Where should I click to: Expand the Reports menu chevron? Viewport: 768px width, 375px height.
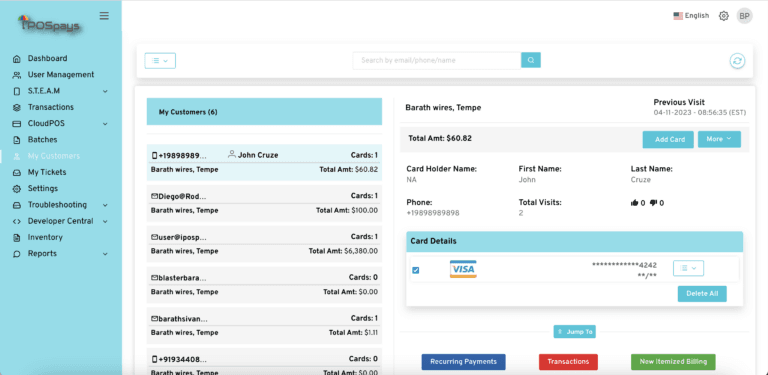tap(105, 254)
